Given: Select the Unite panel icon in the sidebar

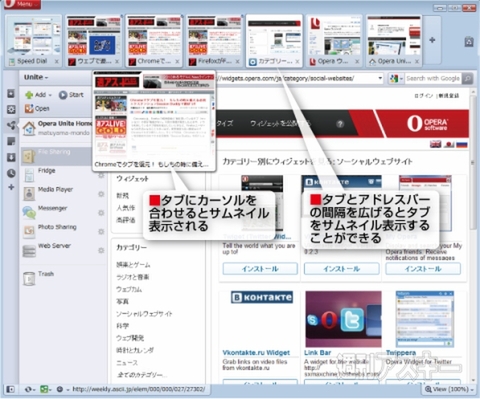Looking at the screenshot, I should [11, 125].
